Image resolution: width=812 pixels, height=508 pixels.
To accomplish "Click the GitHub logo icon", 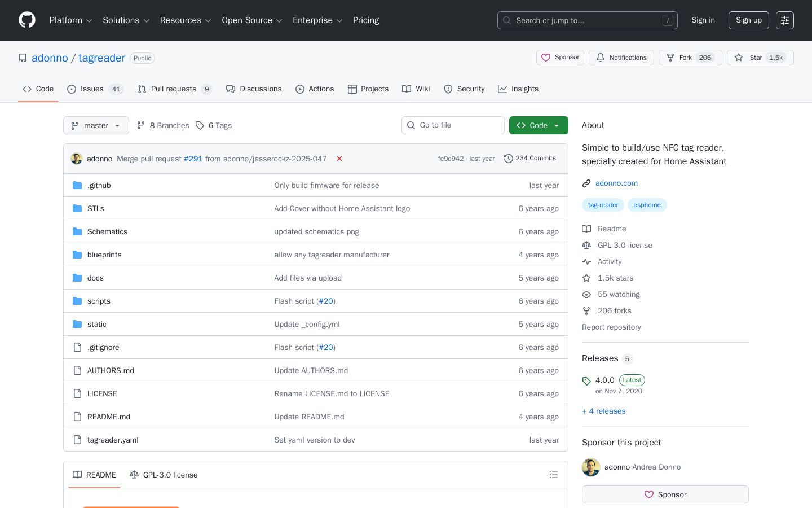I will click(x=27, y=20).
